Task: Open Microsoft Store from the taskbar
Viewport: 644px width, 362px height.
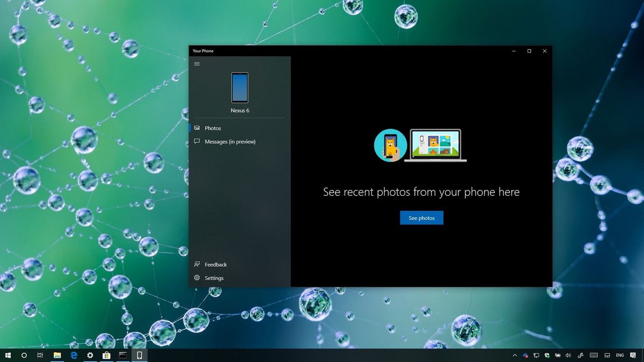Action: tap(106, 355)
